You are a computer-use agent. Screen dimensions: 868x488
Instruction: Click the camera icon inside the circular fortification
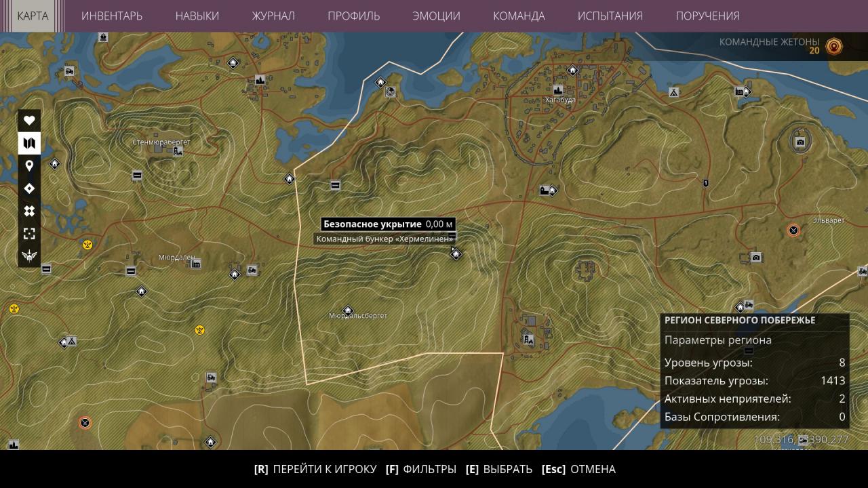[x=801, y=142]
